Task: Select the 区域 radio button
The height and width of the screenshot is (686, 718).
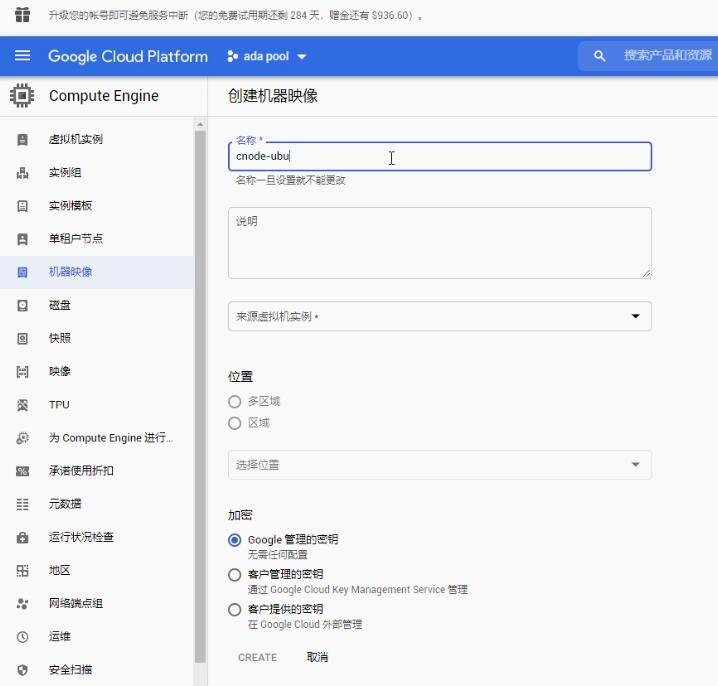Action: click(234, 423)
